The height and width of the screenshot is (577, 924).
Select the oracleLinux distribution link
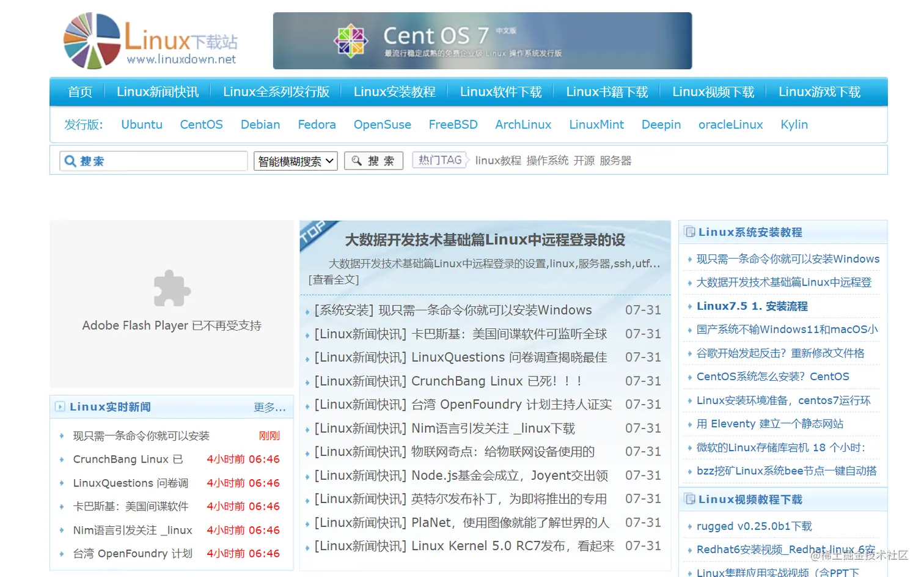731,125
